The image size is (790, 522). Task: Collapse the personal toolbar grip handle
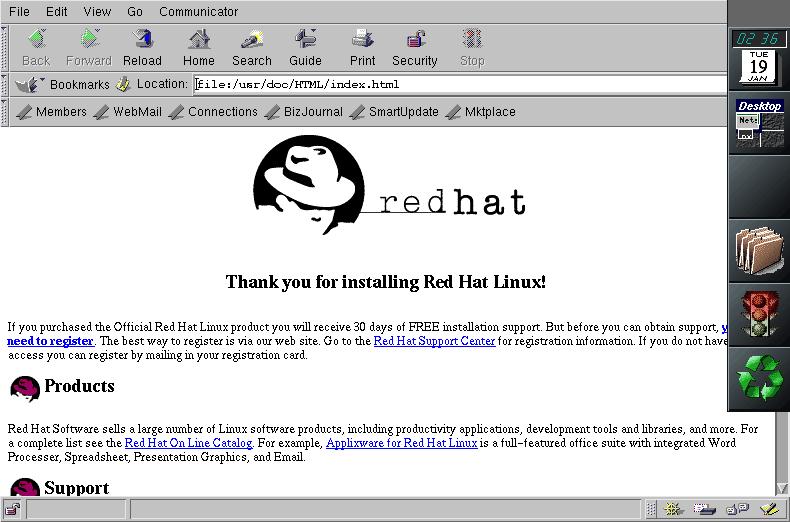click(4, 112)
